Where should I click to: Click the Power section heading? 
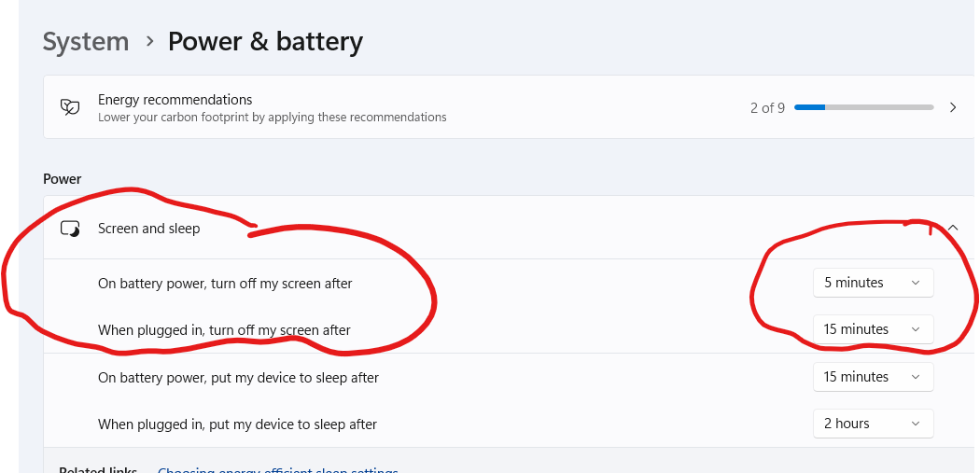click(x=62, y=179)
